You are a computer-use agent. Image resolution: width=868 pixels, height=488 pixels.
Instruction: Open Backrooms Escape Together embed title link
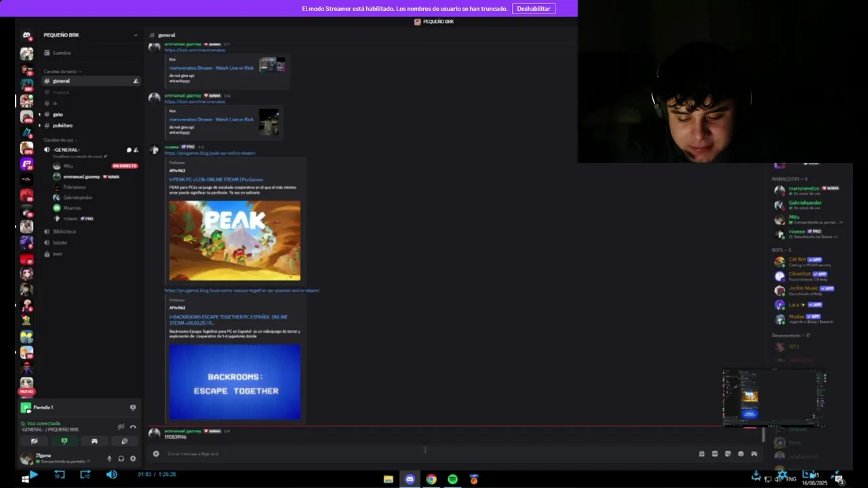pos(228,320)
